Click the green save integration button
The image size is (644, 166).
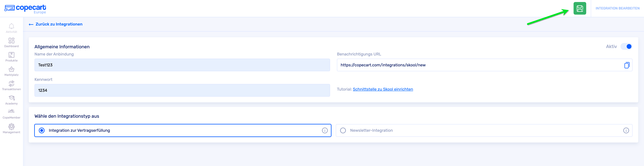point(579,8)
